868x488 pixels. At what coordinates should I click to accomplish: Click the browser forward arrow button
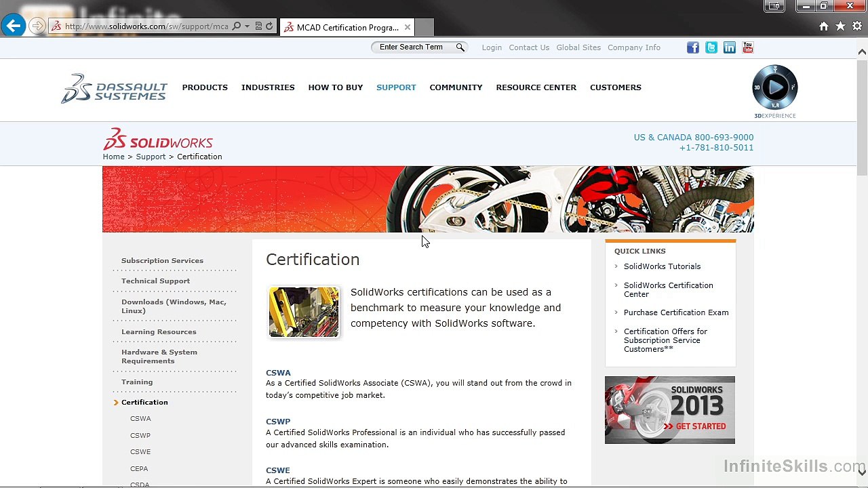coord(37,26)
